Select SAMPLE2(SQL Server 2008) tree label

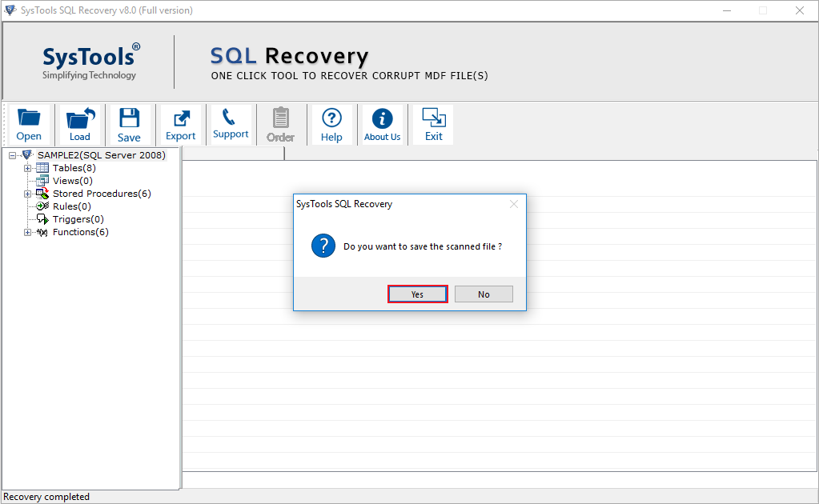tap(102, 155)
